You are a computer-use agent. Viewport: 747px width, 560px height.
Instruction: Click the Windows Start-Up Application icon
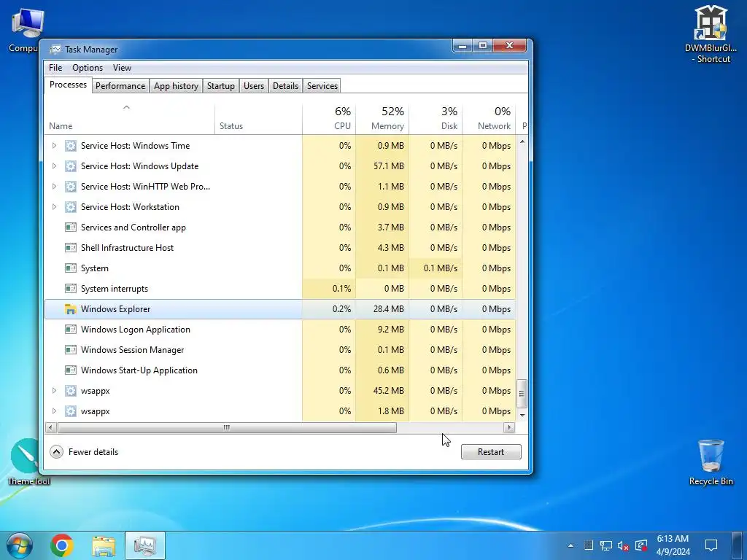click(x=71, y=370)
